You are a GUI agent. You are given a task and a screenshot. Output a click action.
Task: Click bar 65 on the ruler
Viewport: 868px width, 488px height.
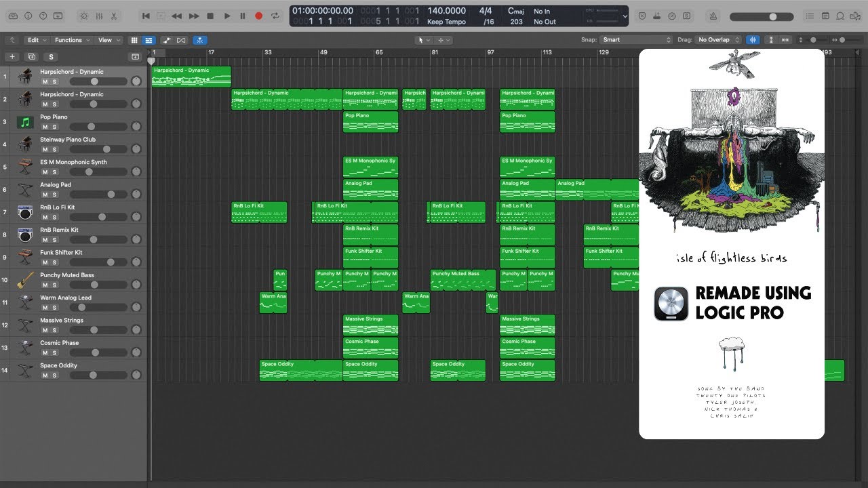(378, 52)
